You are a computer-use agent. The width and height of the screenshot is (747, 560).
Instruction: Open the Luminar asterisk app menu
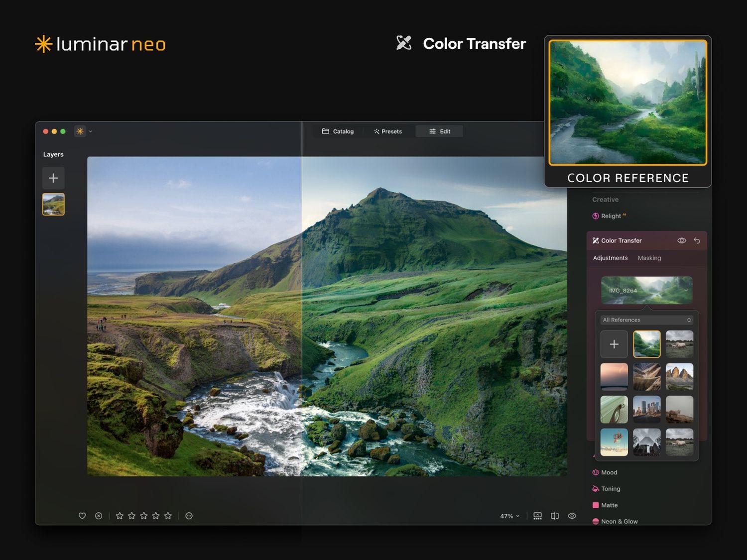coord(80,131)
